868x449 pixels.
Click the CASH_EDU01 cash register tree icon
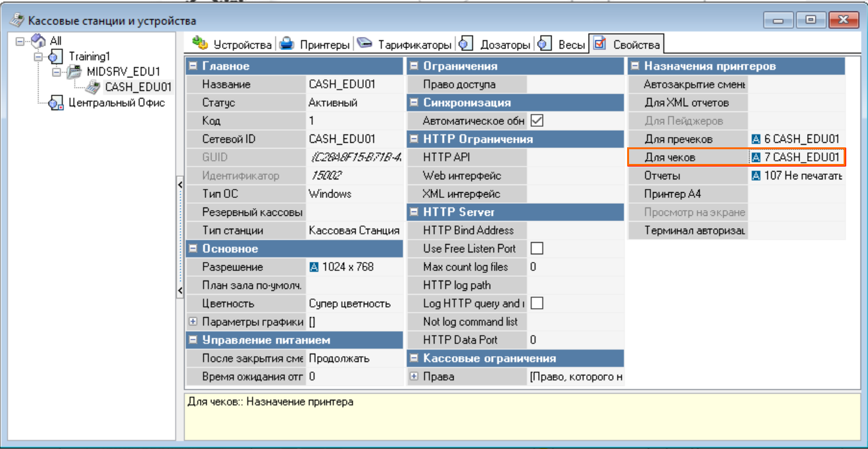click(x=94, y=87)
